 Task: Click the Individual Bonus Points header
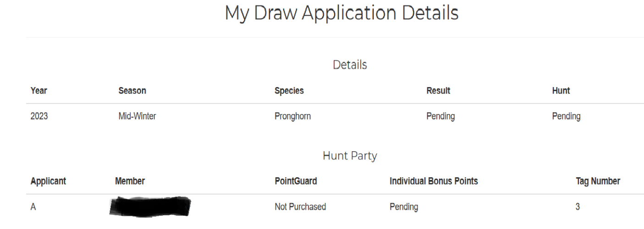[434, 181]
